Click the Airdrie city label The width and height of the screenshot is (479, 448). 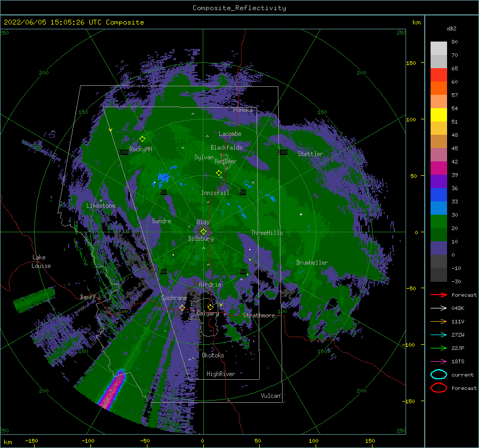pyautogui.click(x=210, y=284)
